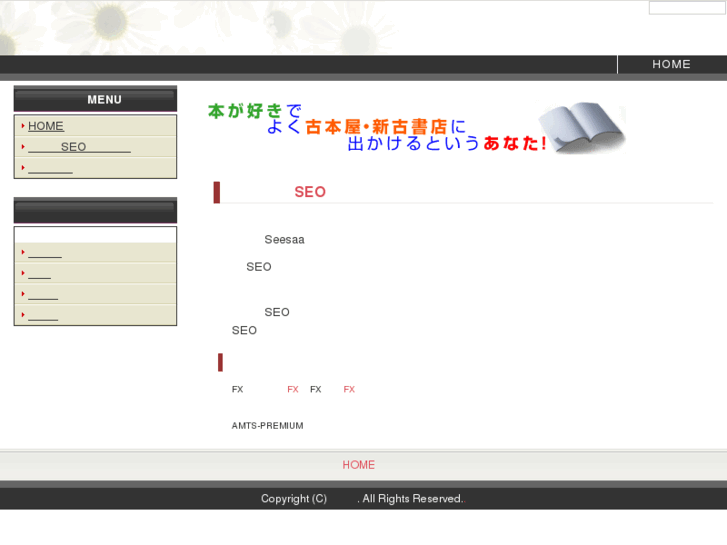This screenshot has height=545, width=727.
Task: Open the HOME link under MENU sidebar
Action: (x=45, y=126)
